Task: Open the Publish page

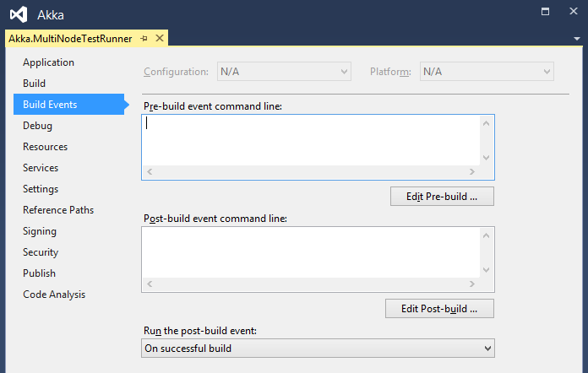Action: pyautogui.click(x=39, y=273)
